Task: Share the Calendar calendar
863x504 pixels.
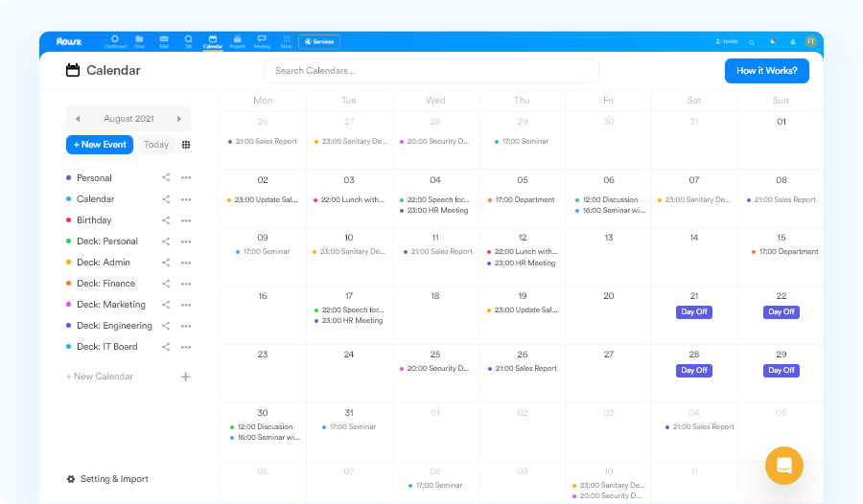Action: (166, 199)
